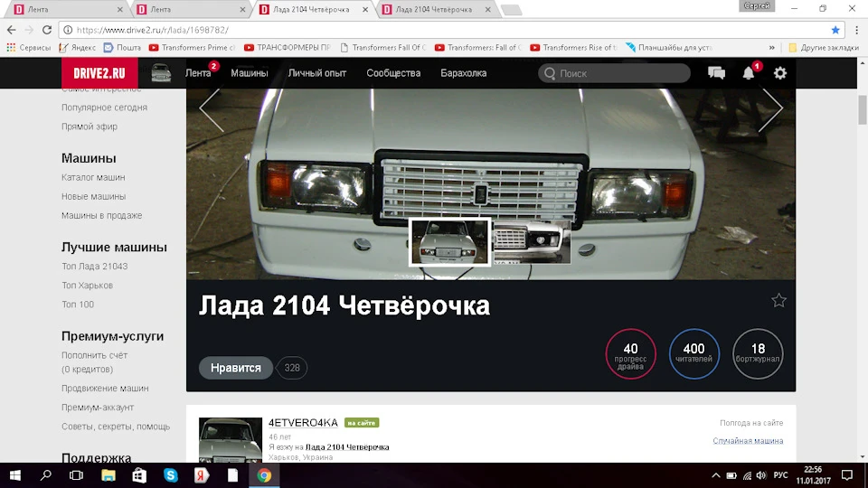
Task: Close the first Лента tab
Action: click(x=120, y=9)
